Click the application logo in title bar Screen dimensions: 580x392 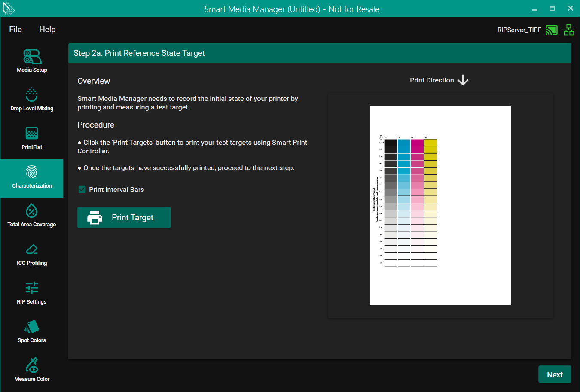pyautogui.click(x=9, y=9)
